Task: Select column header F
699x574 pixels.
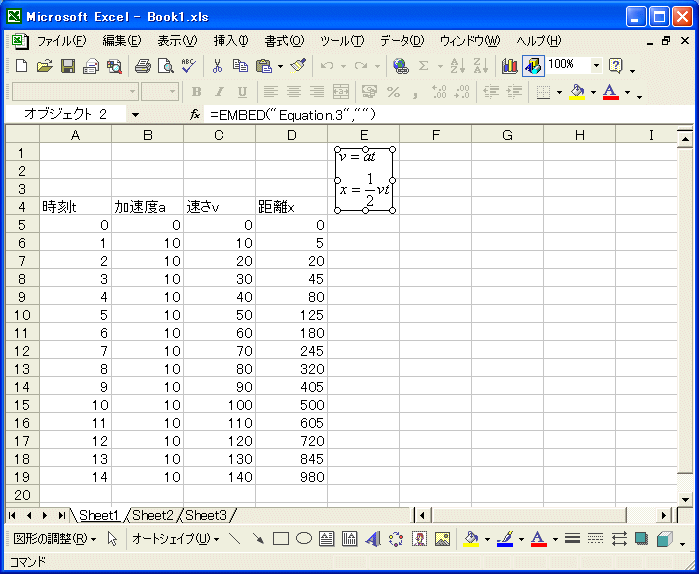Action: pos(436,135)
